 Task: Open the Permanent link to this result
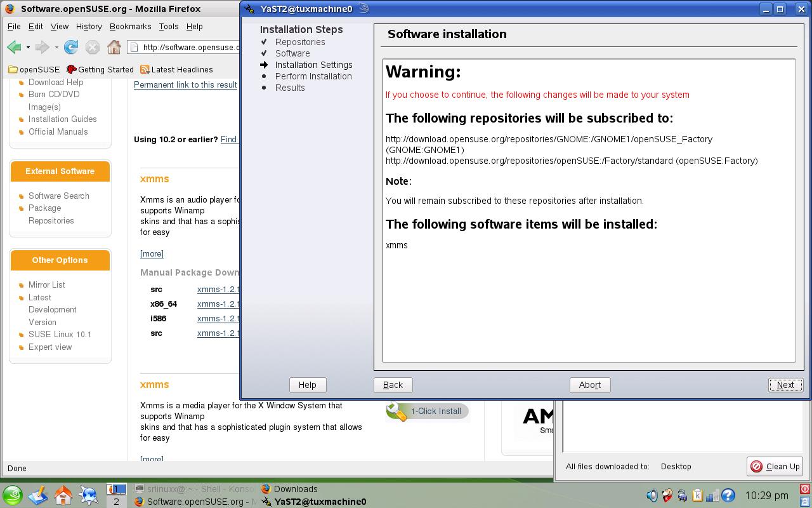coord(185,84)
